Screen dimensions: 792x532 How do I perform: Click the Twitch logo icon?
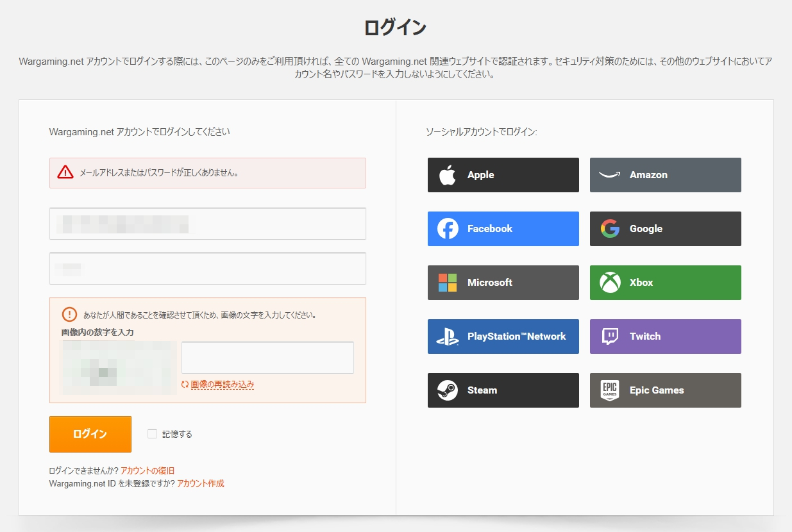[x=610, y=336]
